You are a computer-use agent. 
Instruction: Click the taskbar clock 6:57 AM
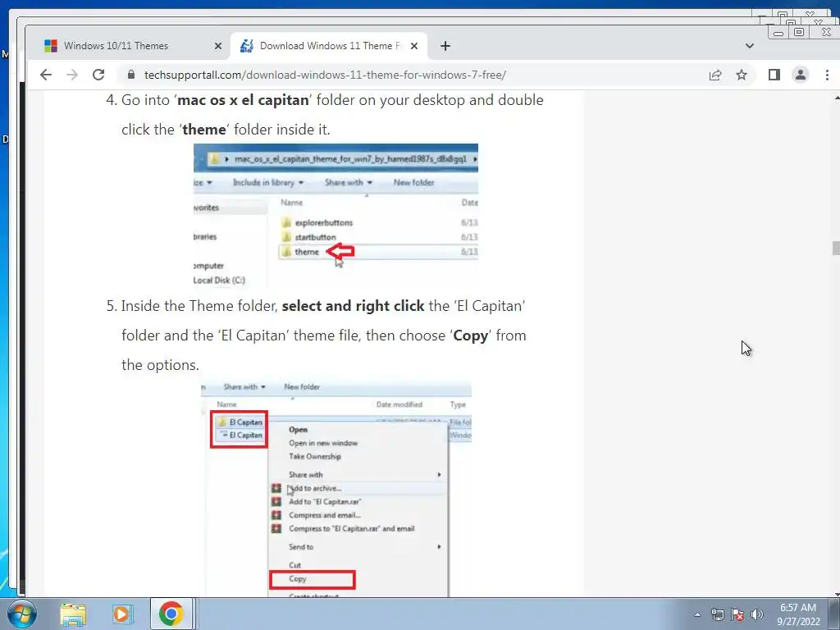798,608
